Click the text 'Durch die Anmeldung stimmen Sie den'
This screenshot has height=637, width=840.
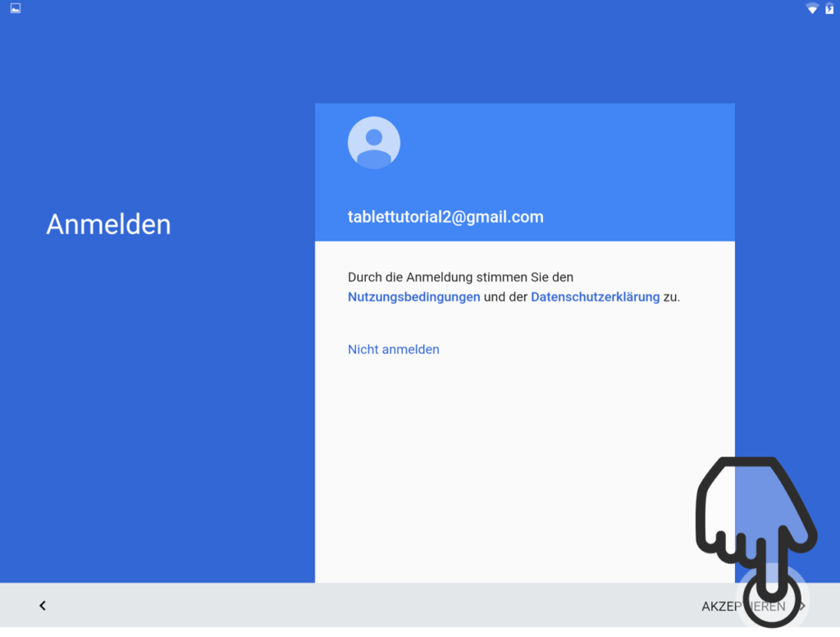click(x=460, y=277)
